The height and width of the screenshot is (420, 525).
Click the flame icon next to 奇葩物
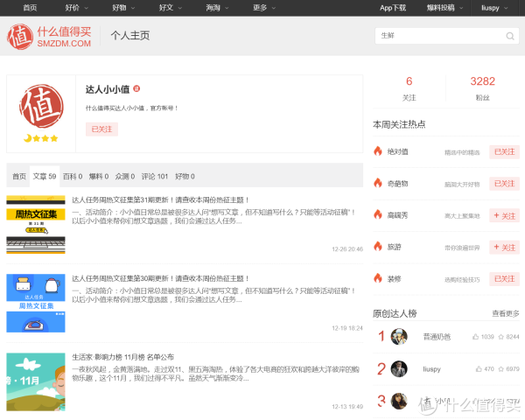pos(378,183)
